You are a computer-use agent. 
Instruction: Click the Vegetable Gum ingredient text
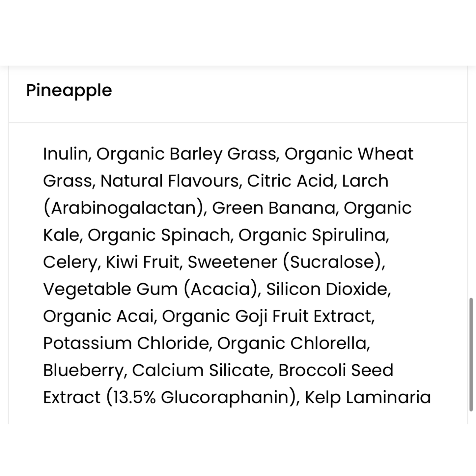pyautogui.click(x=110, y=289)
